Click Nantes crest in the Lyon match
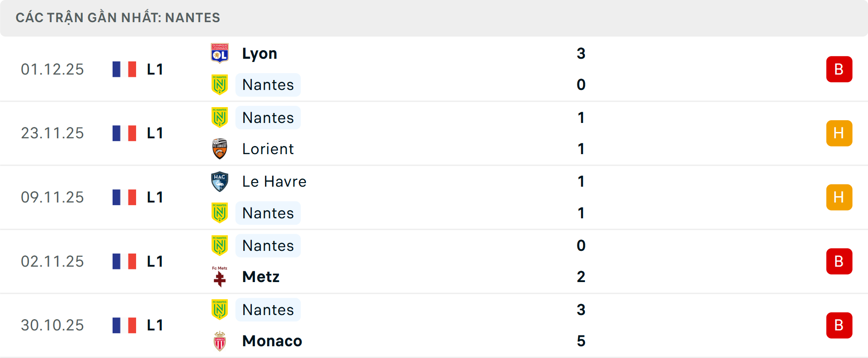The height and width of the screenshot is (358, 868). coord(220,85)
